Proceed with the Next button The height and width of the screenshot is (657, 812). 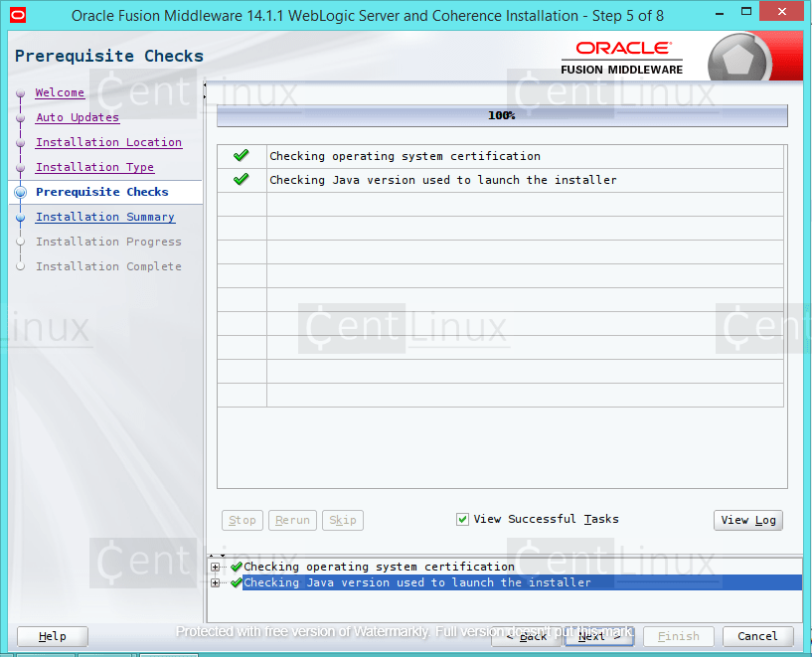point(599,636)
